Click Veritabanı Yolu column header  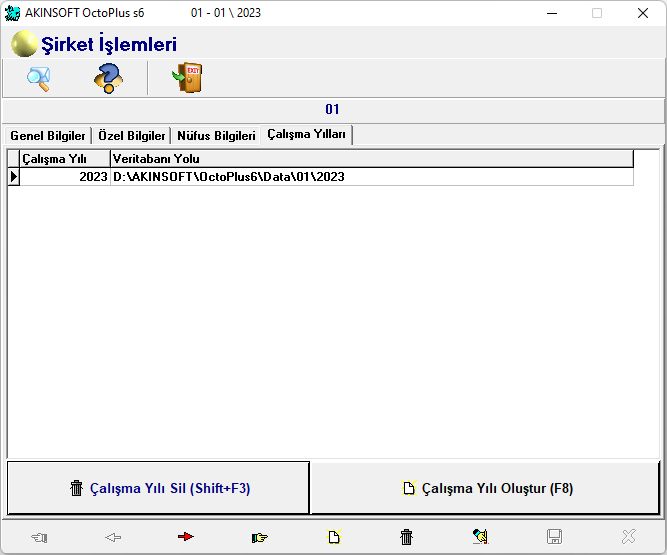pyautogui.click(x=372, y=159)
